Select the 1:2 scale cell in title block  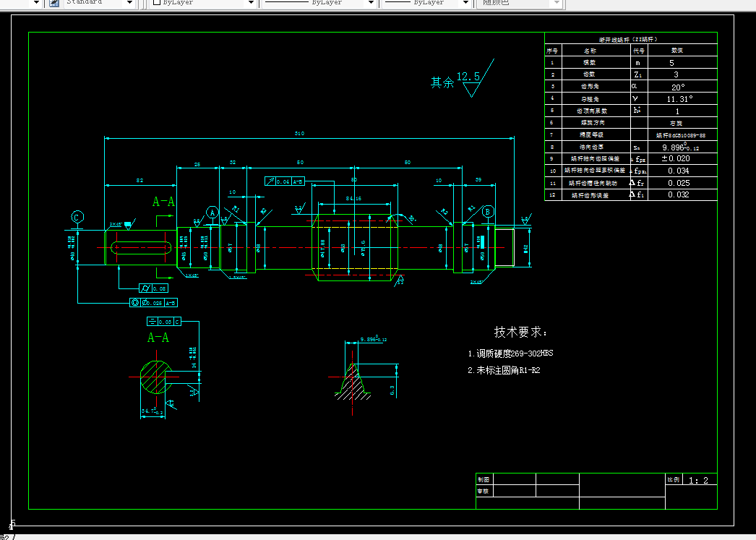(699, 480)
